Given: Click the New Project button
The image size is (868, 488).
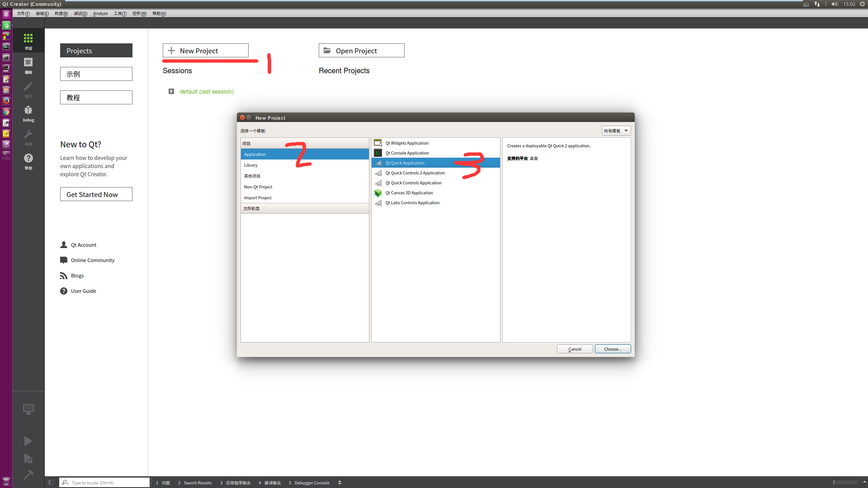Looking at the screenshot, I should pos(206,51).
